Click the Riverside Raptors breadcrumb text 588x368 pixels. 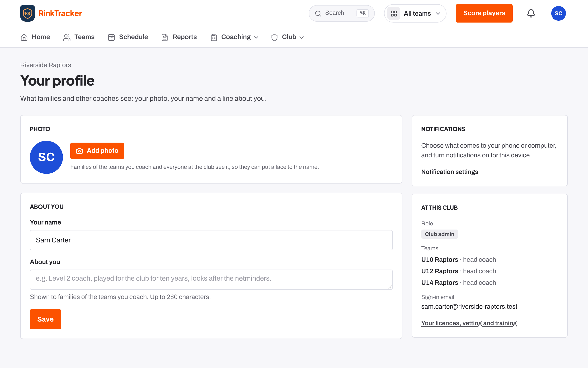pos(46,65)
